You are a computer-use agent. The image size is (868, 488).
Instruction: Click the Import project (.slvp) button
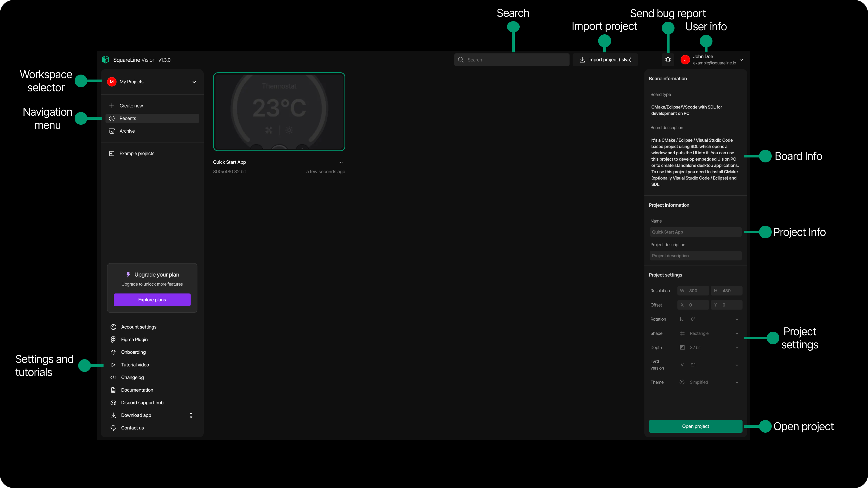click(x=605, y=60)
